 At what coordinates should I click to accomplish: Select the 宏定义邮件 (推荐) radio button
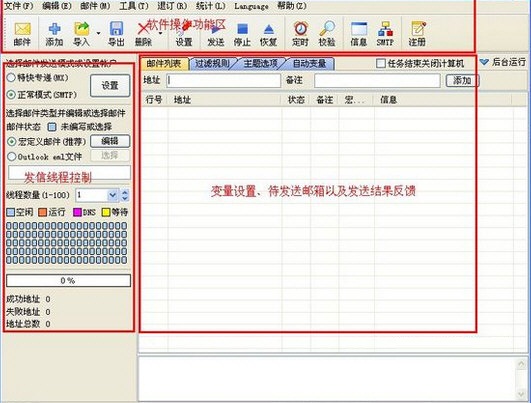12,141
